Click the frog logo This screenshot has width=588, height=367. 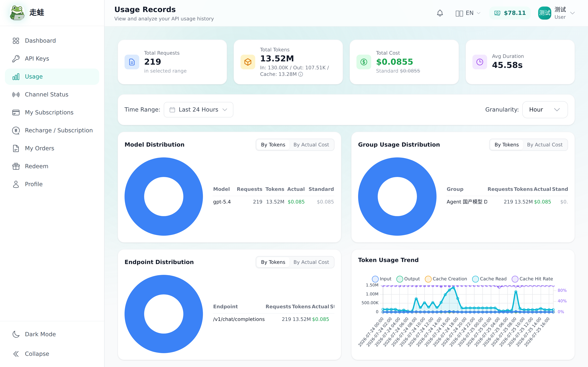click(x=17, y=13)
